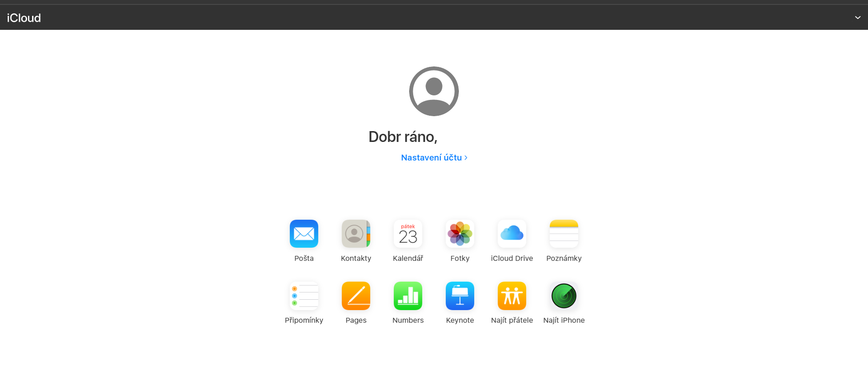Open Kalendář showing pátek 23

408,234
